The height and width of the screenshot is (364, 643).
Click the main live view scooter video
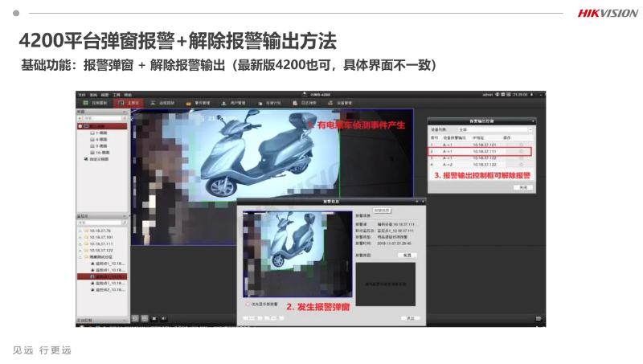click(272, 177)
